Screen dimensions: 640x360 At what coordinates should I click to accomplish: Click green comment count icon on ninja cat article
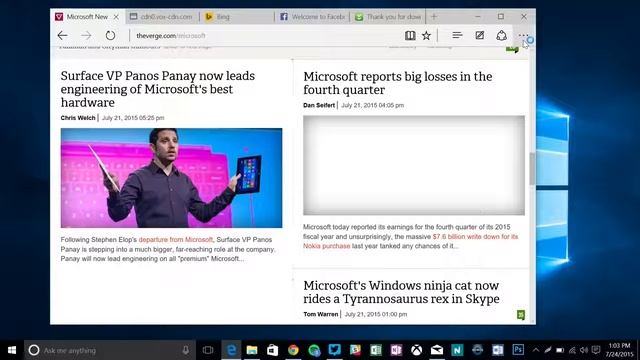(x=521, y=315)
